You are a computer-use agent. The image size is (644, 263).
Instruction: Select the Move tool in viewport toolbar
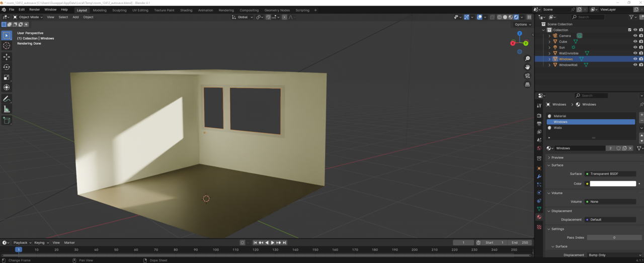click(x=7, y=57)
